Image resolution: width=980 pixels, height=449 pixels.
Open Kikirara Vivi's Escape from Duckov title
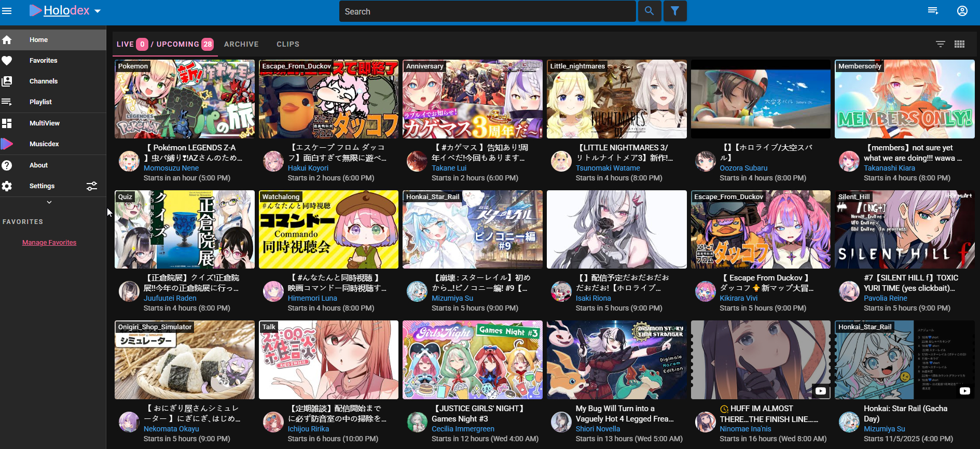tap(766, 283)
